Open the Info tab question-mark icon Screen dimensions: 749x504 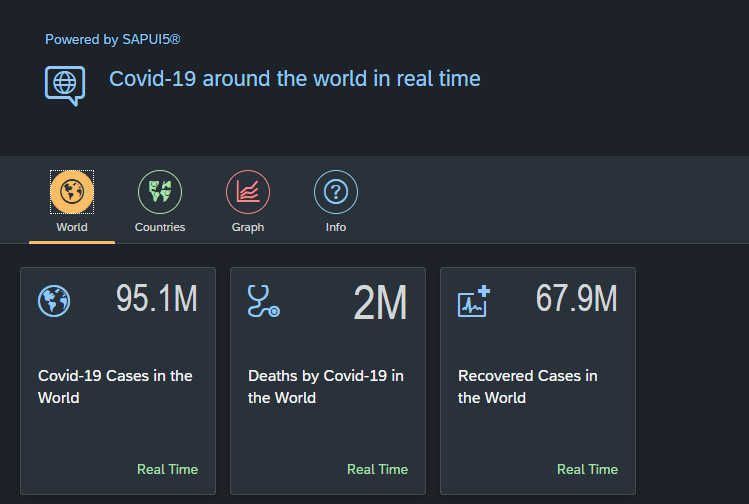[x=336, y=192]
